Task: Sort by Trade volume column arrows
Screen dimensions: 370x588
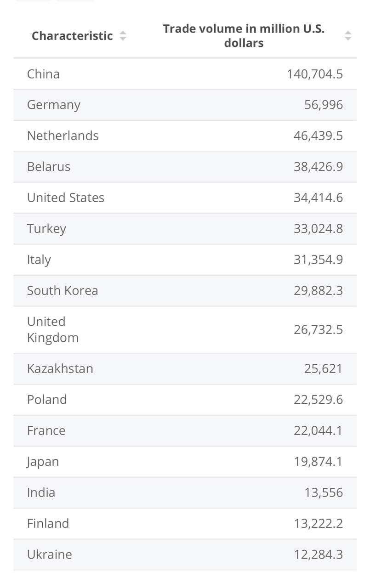Action: tap(348, 36)
